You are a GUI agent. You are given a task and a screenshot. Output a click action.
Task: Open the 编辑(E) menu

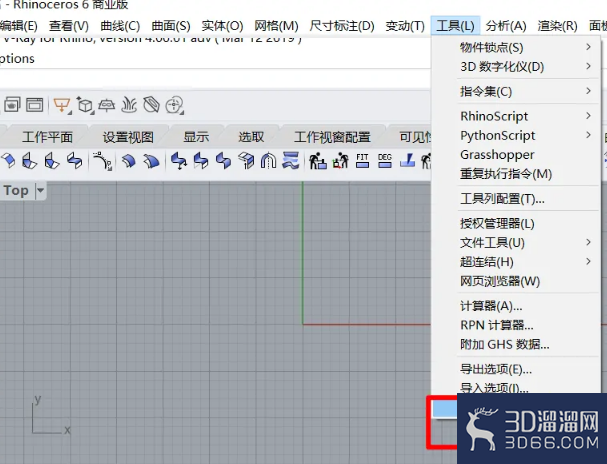pos(19,26)
